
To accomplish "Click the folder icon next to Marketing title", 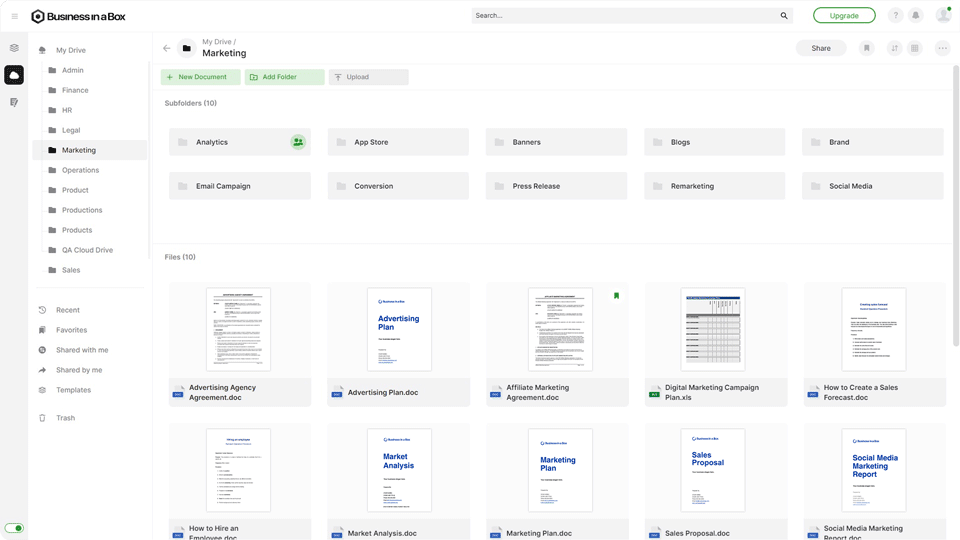I will [187, 48].
